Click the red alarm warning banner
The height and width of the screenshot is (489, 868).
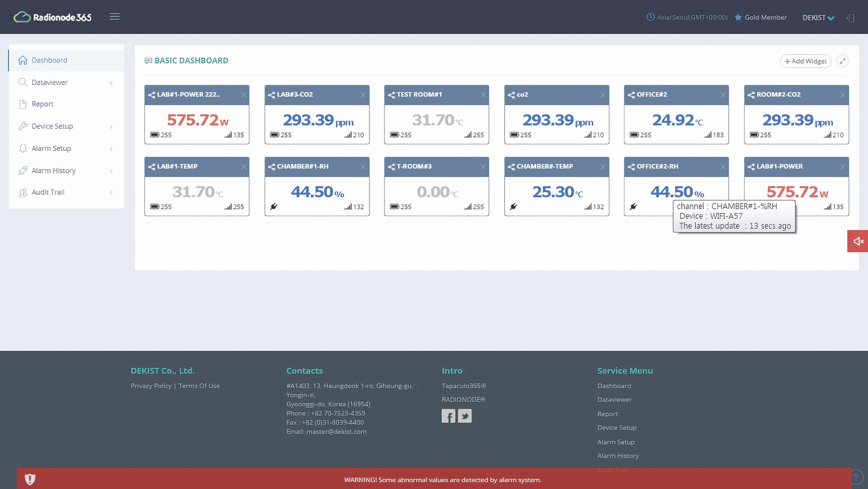pyautogui.click(x=442, y=479)
